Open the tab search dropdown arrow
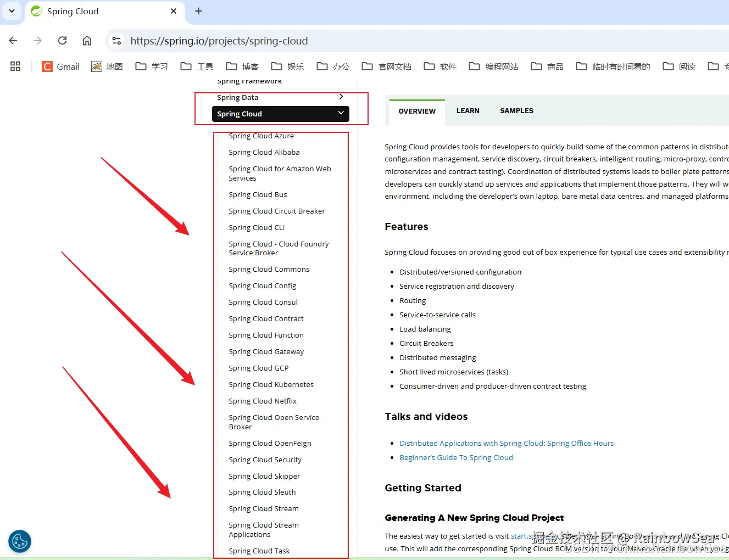This screenshot has height=560, width=729. (12, 11)
